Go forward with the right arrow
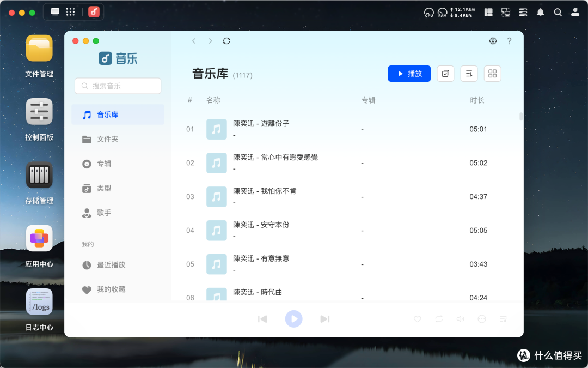This screenshot has height=368, width=588. [x=210, y=41]
